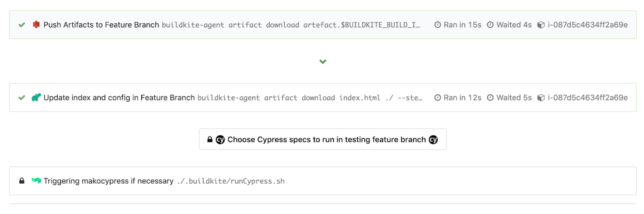The image size is (644, 214).
Task: Click clock icon beside Ran in 12s
Action: coord(438,98)
